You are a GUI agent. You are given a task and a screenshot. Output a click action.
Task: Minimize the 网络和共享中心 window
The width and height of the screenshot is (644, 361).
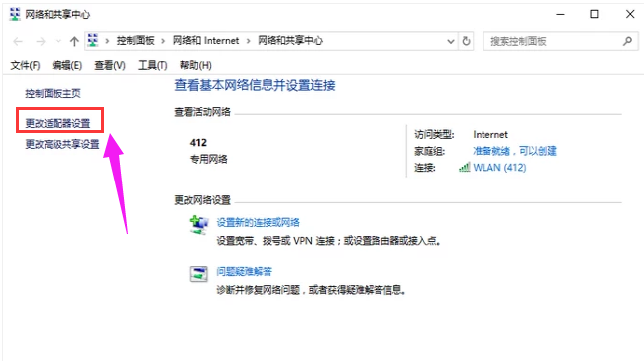pyautogui.click(x=560, y=14)
